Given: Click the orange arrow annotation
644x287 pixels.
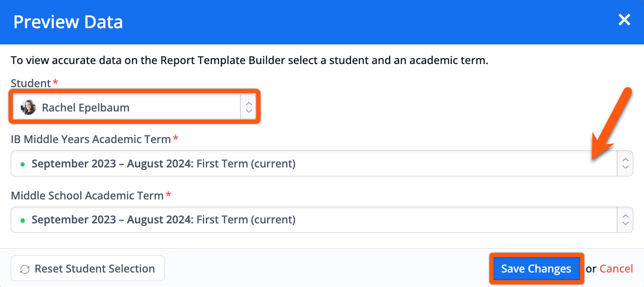Looking at the screenshot, I should click(611, 124).
